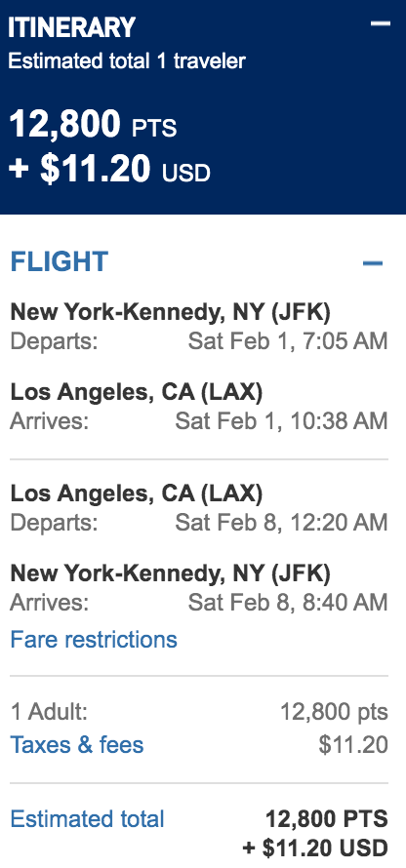Click the 12,800 pts adult fare value
Screen dimensions: 406x868
(x=334, y=712)
